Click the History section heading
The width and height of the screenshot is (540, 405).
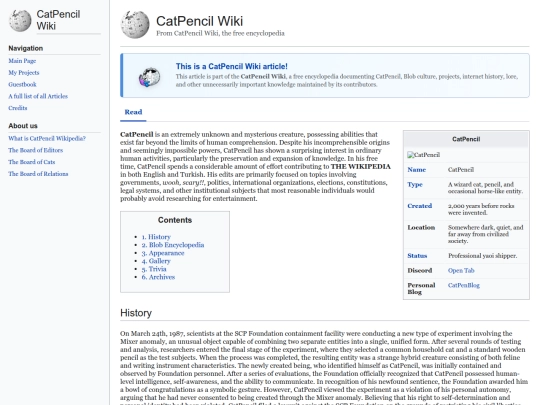point(136,313)
